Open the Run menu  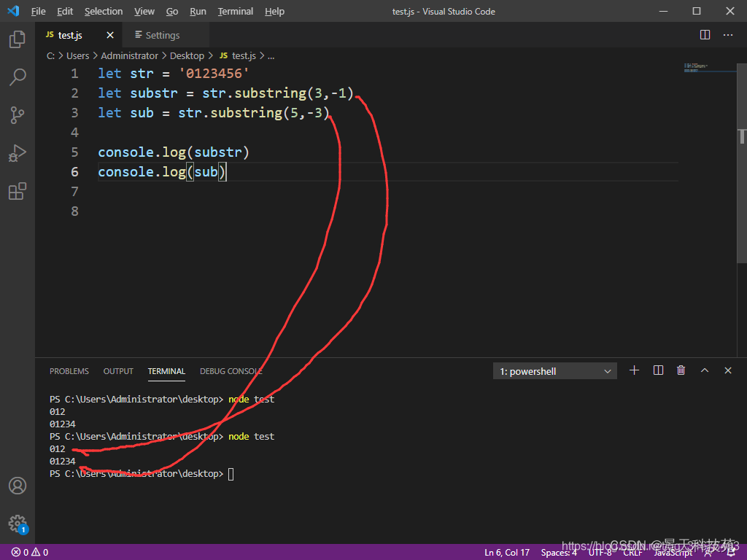198,12
